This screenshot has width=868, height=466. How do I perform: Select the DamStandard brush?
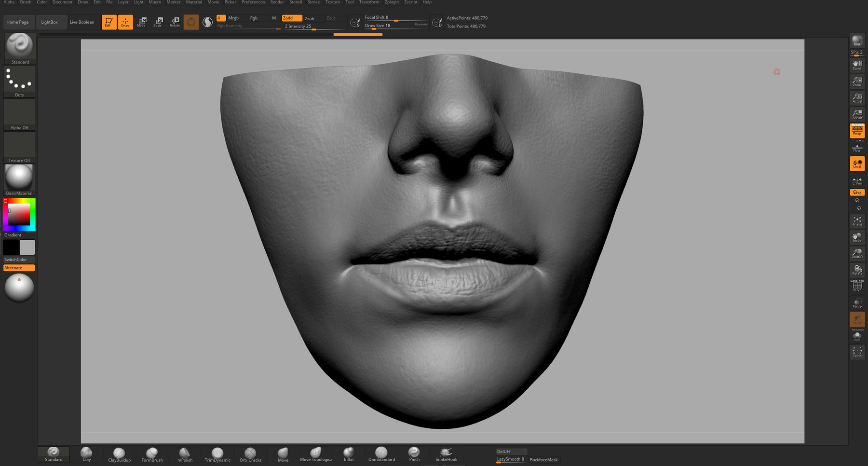[381, 453]
